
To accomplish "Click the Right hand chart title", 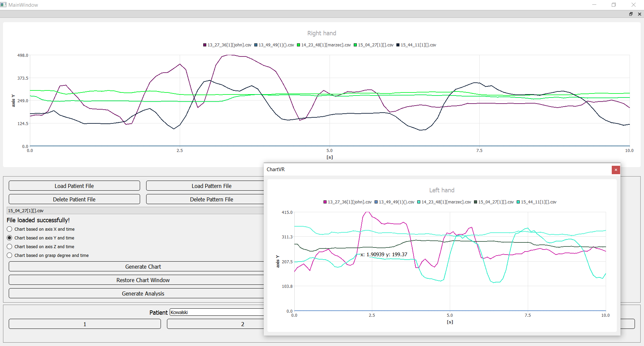I will [321, 33].
